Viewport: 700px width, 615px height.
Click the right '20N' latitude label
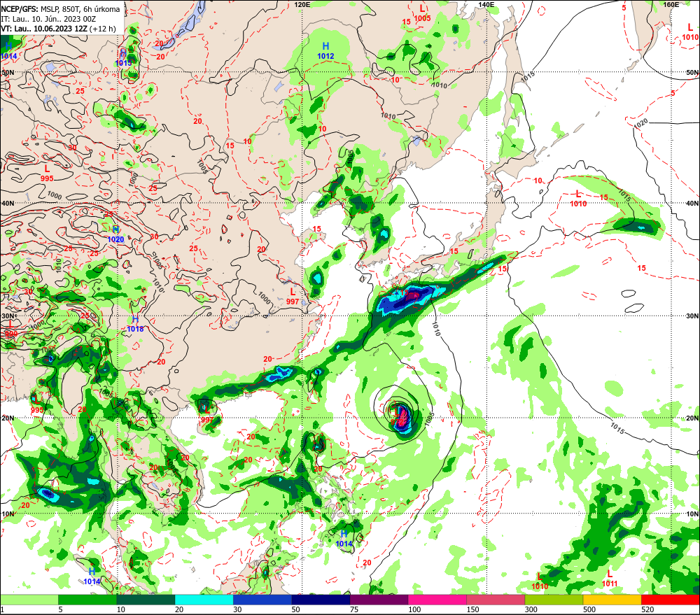pyautogui.click(x=692, y=418)
